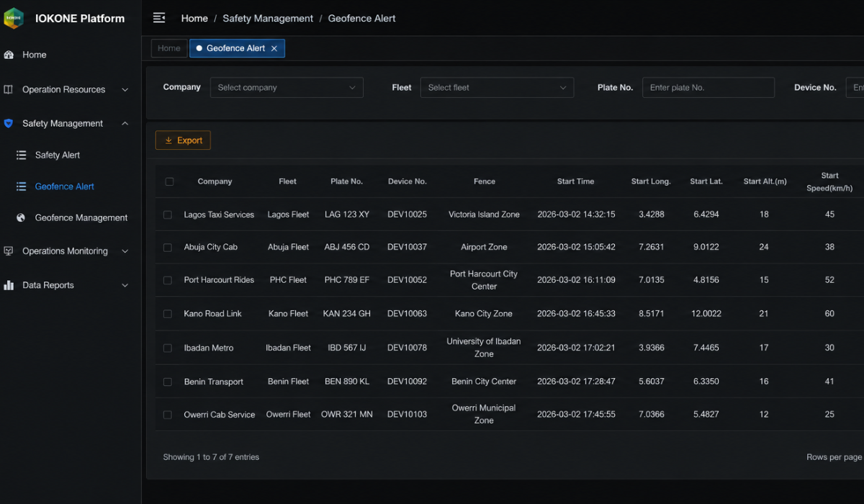Click the IOKONE Platform logo icon

[x=14, y=18]
